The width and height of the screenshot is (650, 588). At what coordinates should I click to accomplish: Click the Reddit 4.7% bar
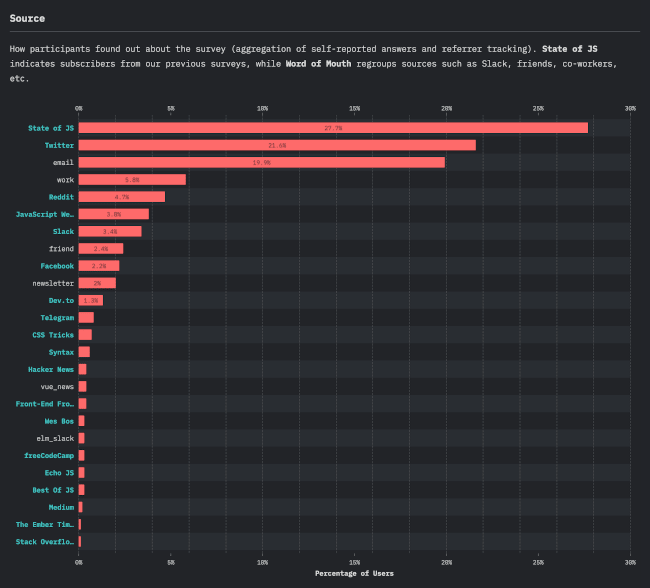122,197
